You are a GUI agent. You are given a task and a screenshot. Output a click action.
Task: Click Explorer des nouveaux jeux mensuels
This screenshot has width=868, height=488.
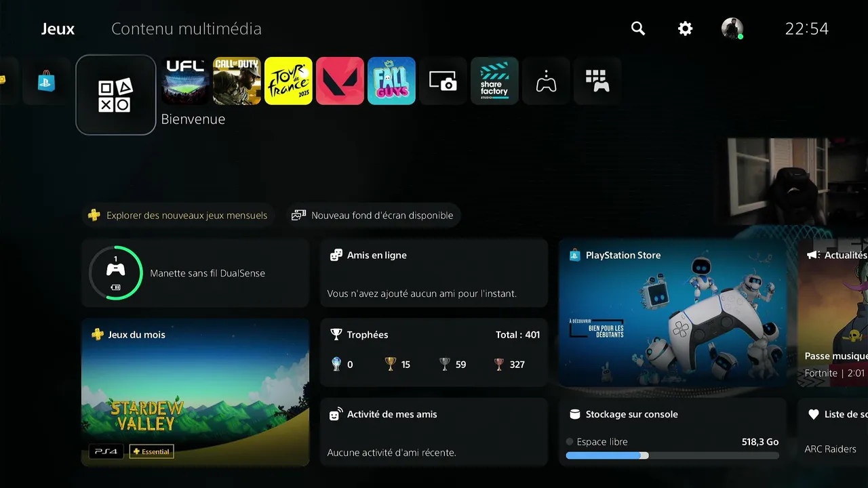179,216
